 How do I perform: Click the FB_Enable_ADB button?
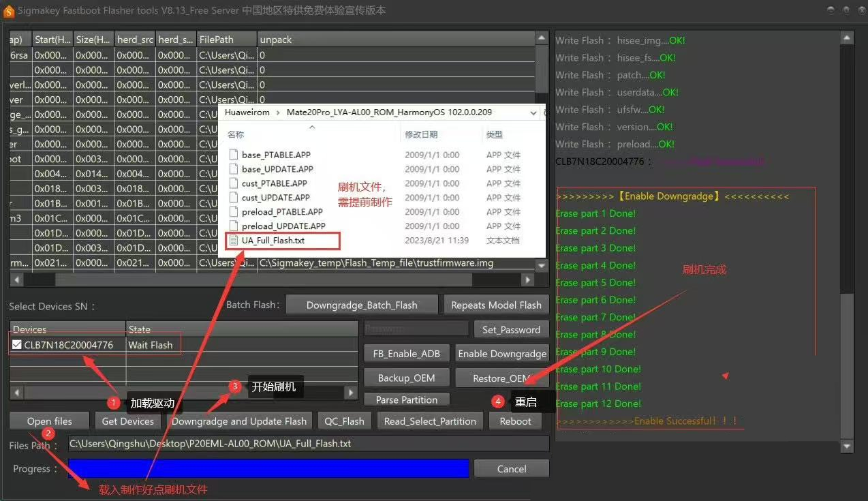(407, 353)
